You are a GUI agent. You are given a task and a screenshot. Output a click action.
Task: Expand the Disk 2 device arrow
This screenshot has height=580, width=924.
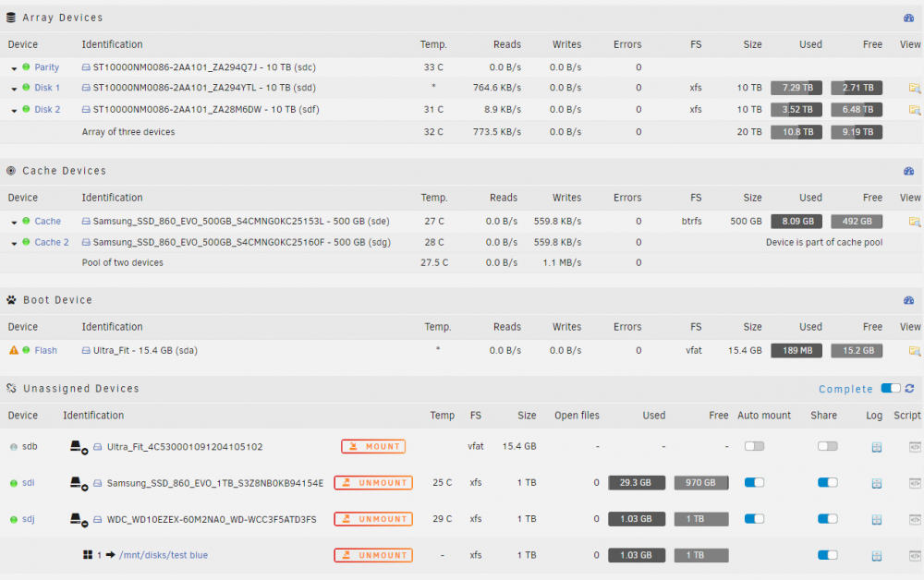point(14,111)
